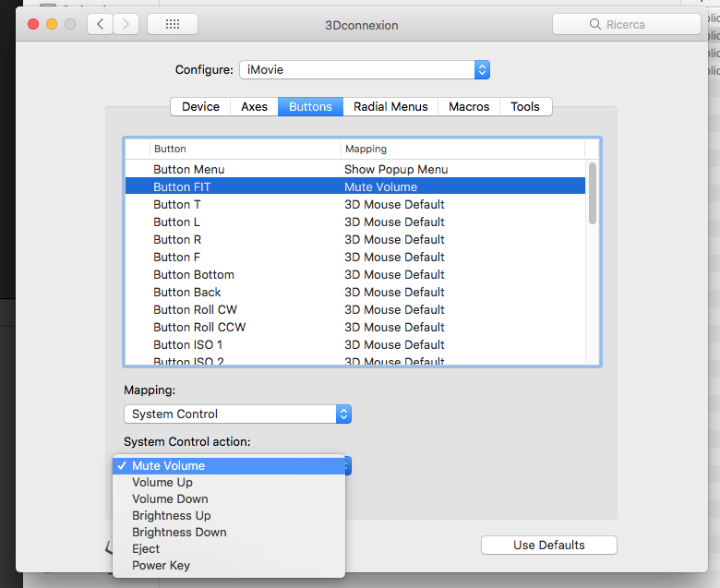This screenshot has width=720, height=588.
Task: Open the Radial Menus tab
Action: (x=390, y=106)
